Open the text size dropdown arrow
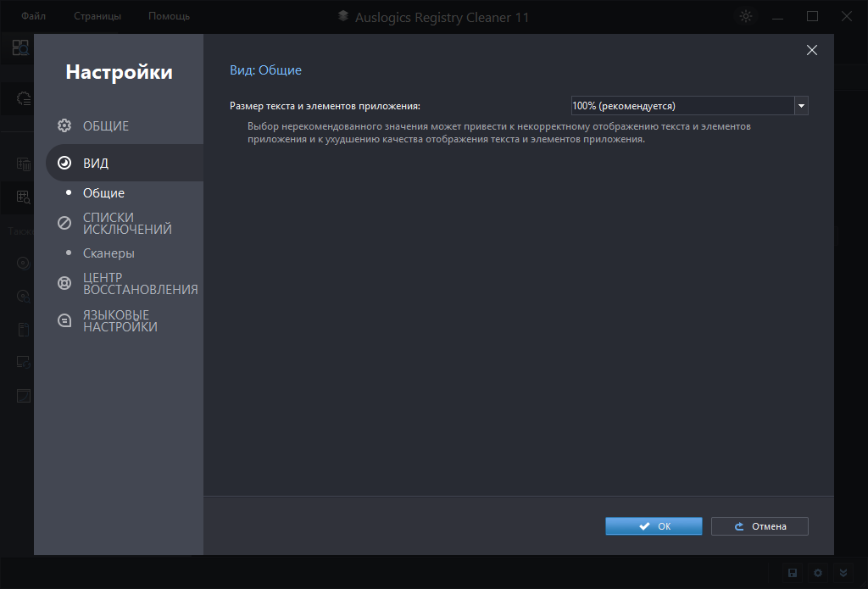The height and width of the screenshot is (589, 868). [801, 106]
